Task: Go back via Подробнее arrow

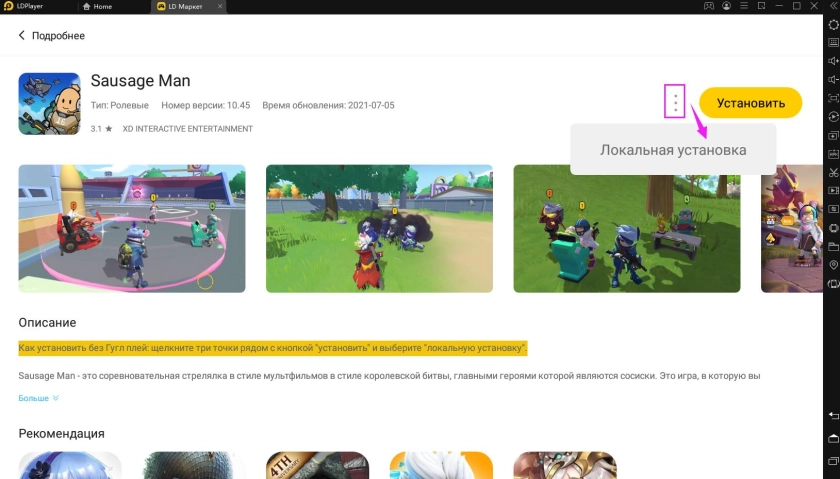Action: (x=21, y=35)
